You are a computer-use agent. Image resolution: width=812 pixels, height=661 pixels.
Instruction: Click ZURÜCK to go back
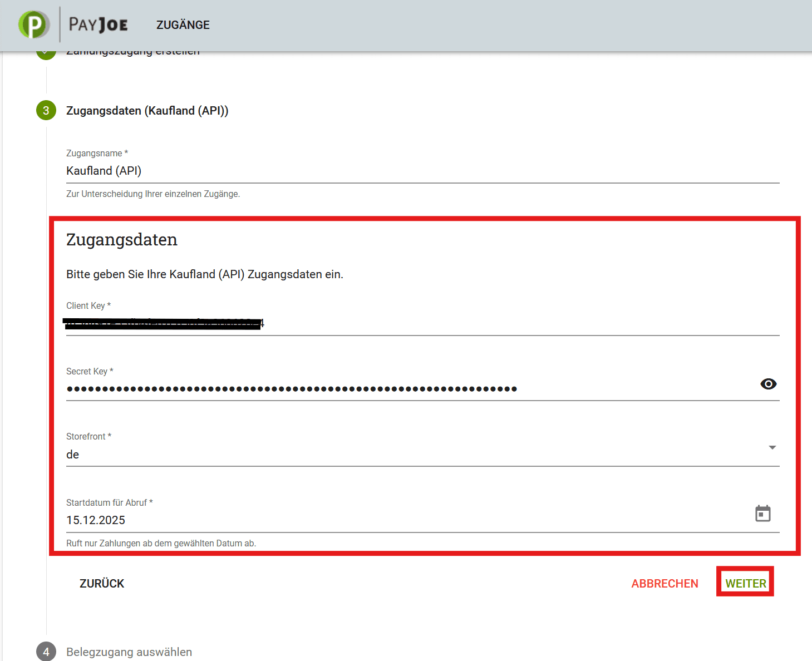click(x=102, y=583)
